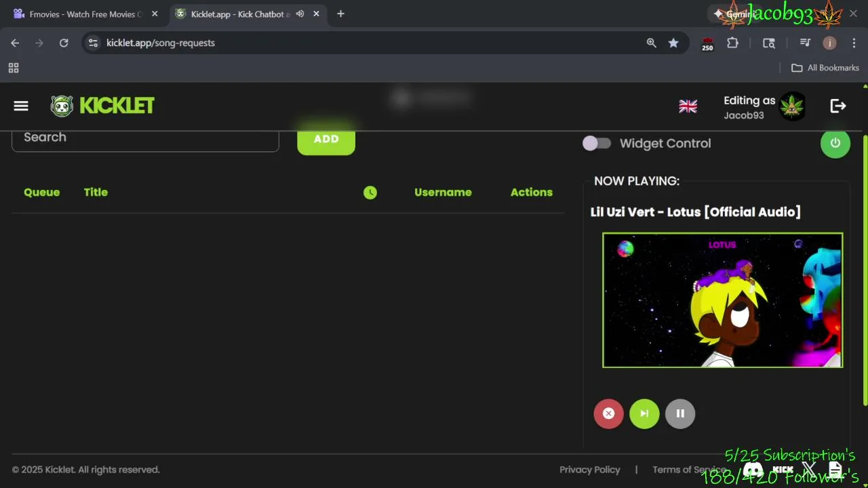Reload the current page
Viewport: 868px width, 488px height.
tap(64, 43)
